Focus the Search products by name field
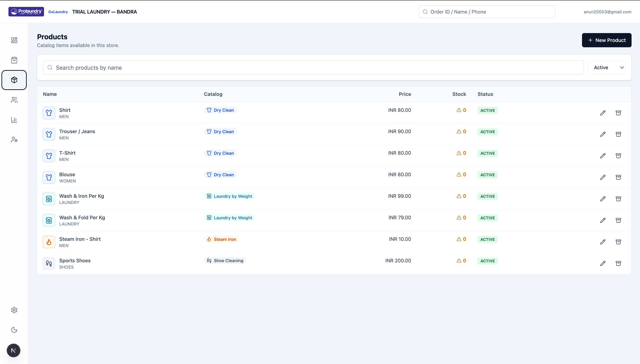The height and width of the screenshot is (364, 640). [313, 67]
